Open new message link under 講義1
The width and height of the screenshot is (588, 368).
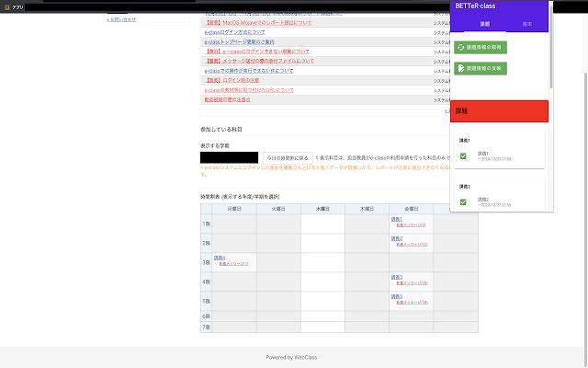[411, 225]
